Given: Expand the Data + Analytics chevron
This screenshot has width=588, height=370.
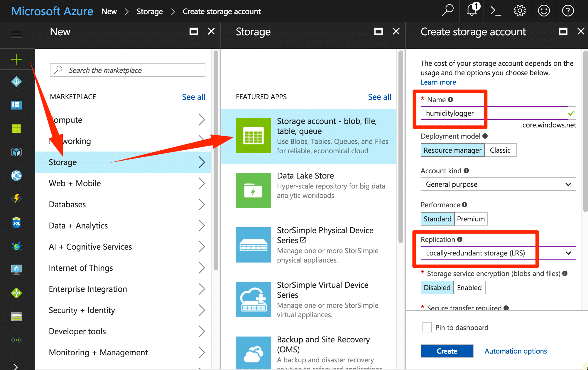Looking at the screenshot, I should [202, 226].
